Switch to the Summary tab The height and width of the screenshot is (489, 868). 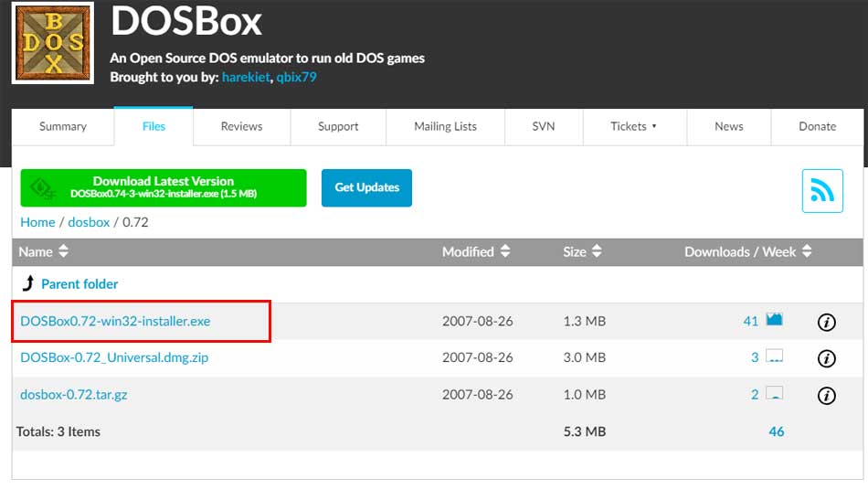(63, 127)
